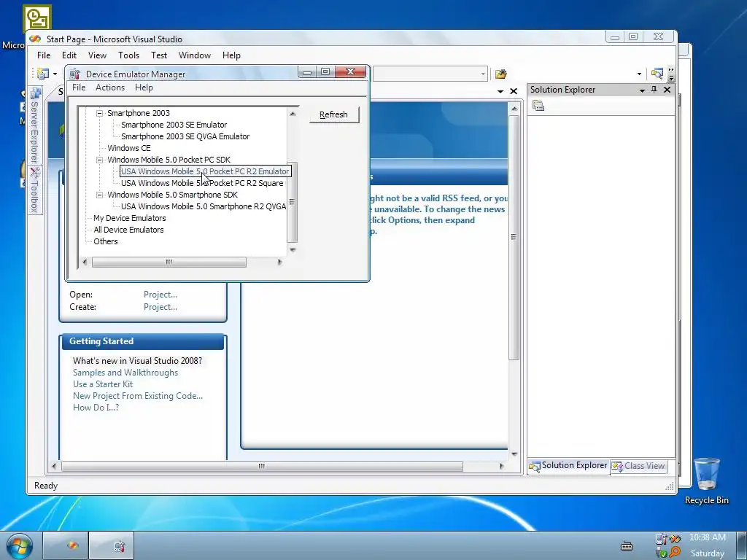The height and width of the screenshot is (560, 747).
Task: Toggle the auto-hide pin on Solution Explorer
Action: pyautogui.click(x=654, y=90)
